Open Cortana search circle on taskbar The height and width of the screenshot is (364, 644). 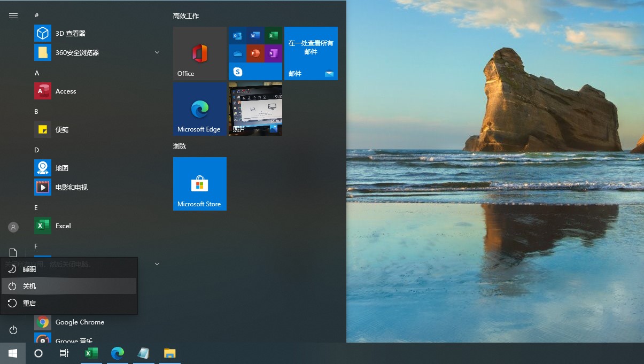38,353
